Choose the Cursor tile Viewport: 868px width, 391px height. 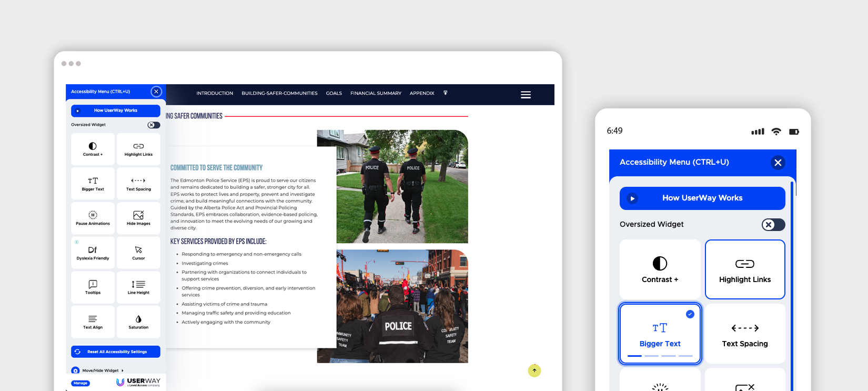138,253
